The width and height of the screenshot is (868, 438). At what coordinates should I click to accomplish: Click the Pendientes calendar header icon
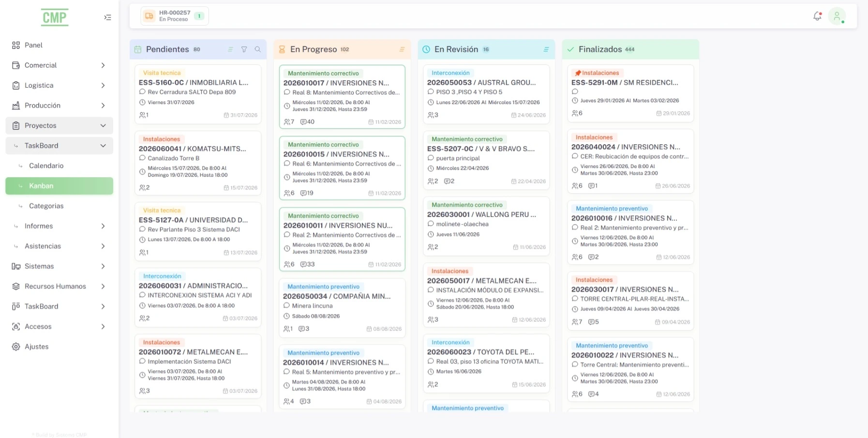pyautogui.click(x=138, y=49)
